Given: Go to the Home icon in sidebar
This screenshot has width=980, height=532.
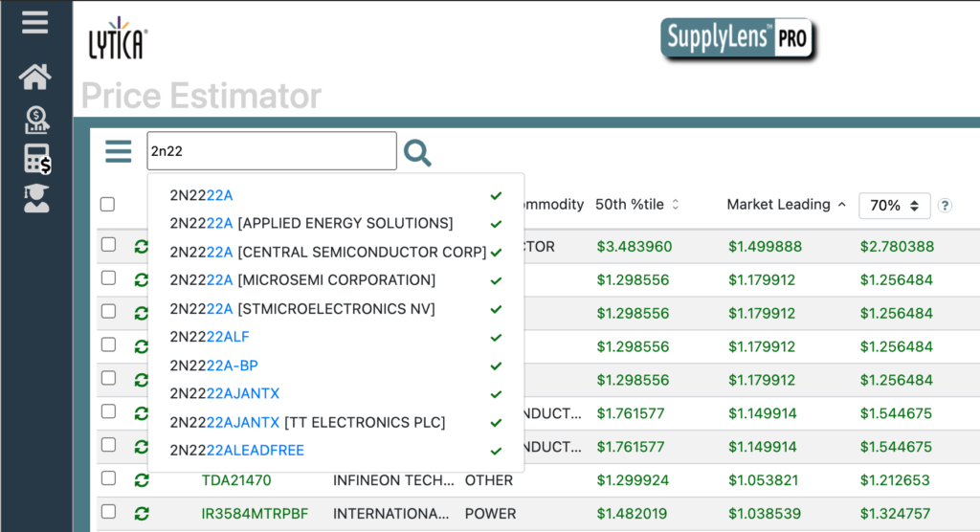Looking at the screenshot, I should (35, 77).
